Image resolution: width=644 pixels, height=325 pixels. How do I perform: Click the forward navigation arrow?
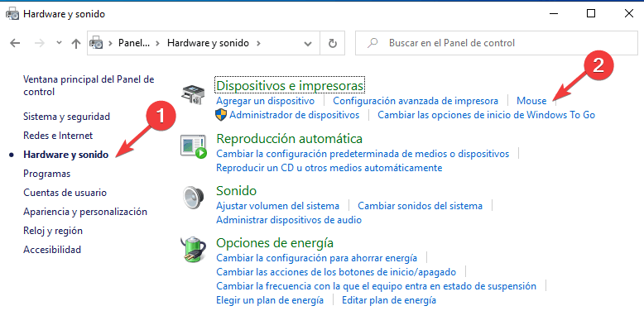(x=40, y=43)
